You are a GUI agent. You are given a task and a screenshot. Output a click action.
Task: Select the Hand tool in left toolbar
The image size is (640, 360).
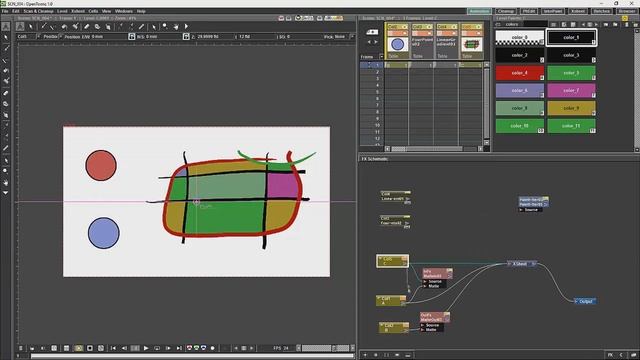pos(6,183)
